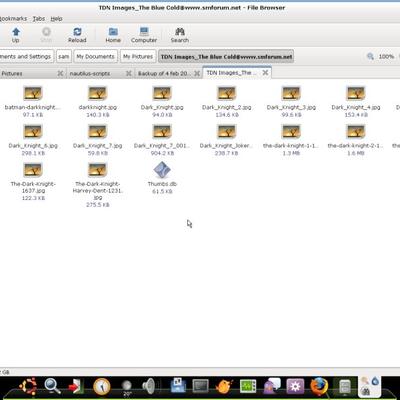Click the Thumbs.db file name text
The width and height of the screenshot is (400, 400).
[162, 184]
